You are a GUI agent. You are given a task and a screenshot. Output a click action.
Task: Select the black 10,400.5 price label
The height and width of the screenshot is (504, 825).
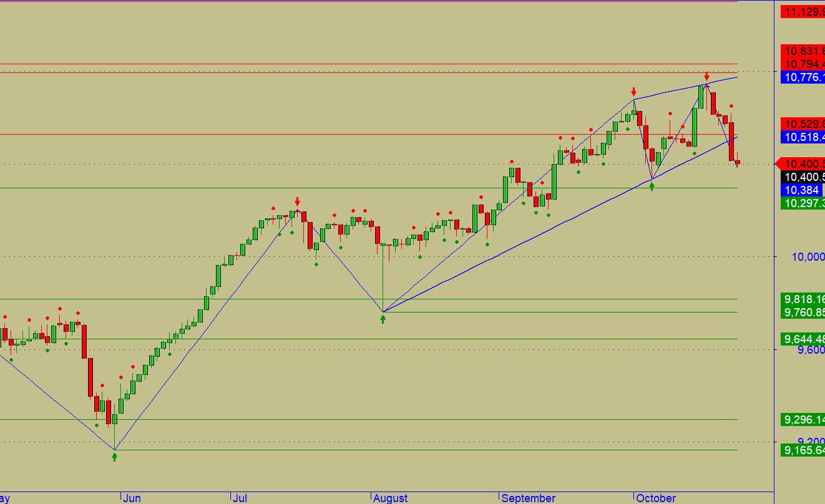point(804,177)
